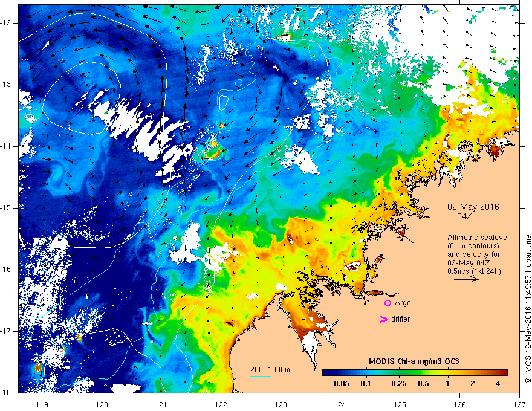Click the color bar value 0.25
Image resolution: width=532 pixels, height=411 pixels.
point(398,384)
